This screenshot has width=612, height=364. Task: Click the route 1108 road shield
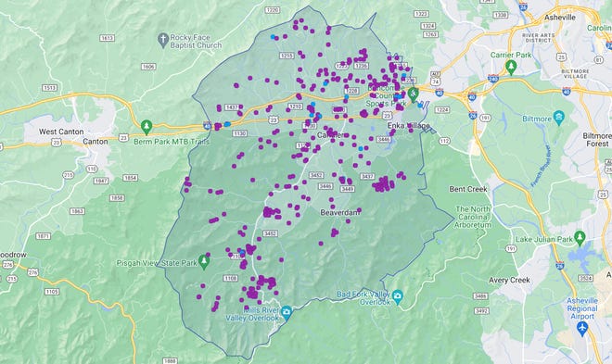[230, 278]
